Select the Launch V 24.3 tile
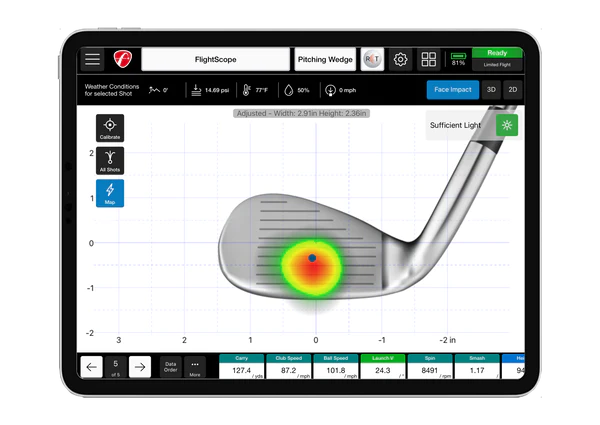This screenshot has height=425, width=600. [383, 366]
